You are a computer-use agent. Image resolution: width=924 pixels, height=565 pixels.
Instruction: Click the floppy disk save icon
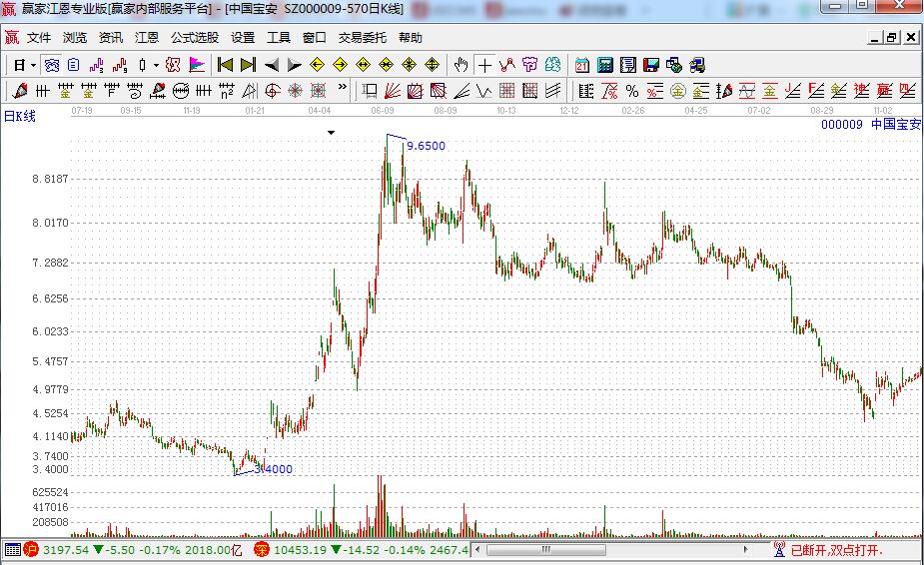tap(651, 65)
